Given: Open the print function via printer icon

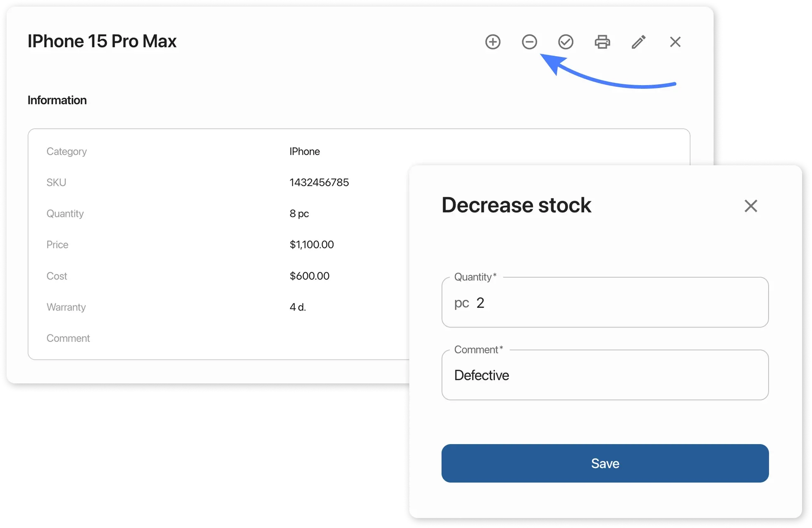Looking at the screenshot, I should pyautogui.click(x=602, y=42).
